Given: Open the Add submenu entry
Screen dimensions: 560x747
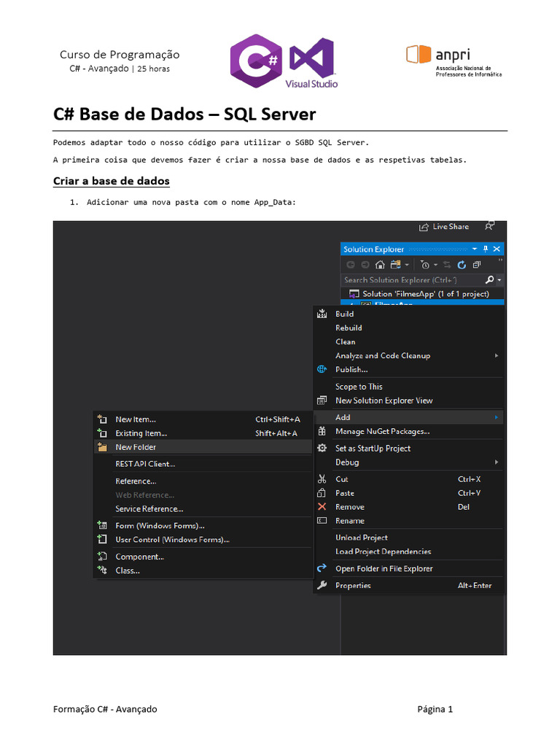Looking at the screenshot, I should point(408,417).
